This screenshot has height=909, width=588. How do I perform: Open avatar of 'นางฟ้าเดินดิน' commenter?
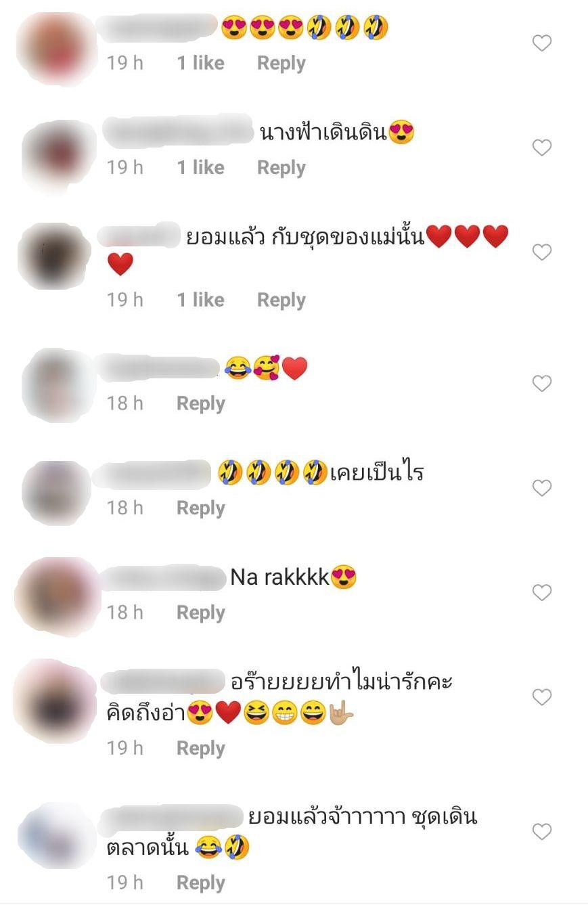[57, 154]
